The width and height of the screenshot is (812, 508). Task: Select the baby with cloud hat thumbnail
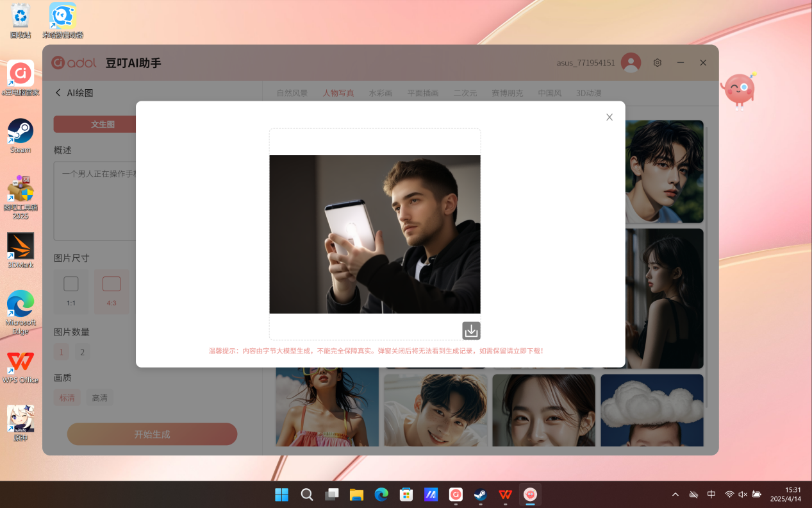click(652, 411)
